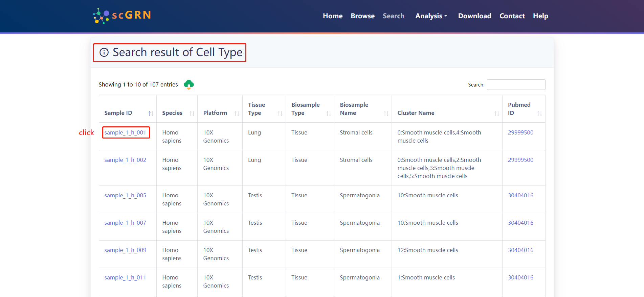Click the Species column header label
The height and width of the screenshot is (297, 644).
pos(172,113)
